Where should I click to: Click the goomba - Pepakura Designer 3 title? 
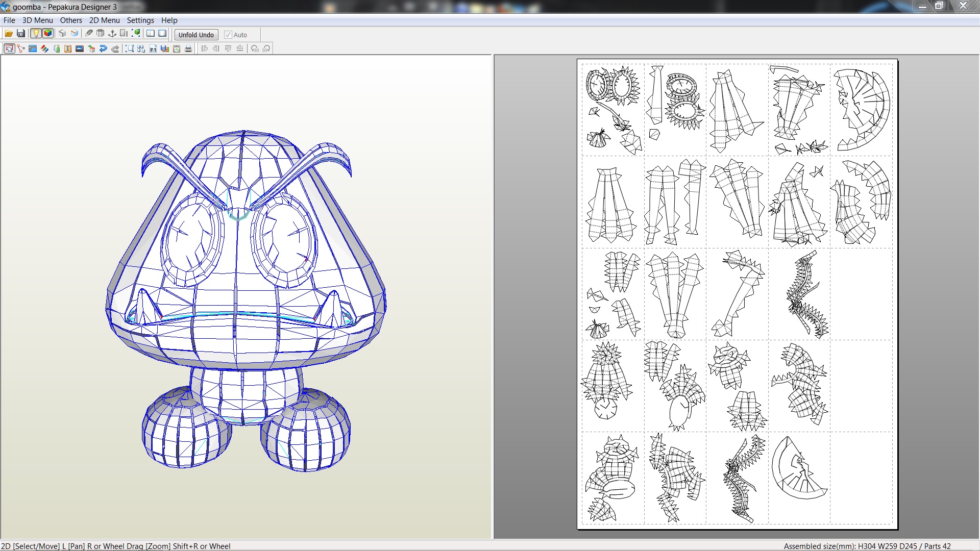pos(65,7)
